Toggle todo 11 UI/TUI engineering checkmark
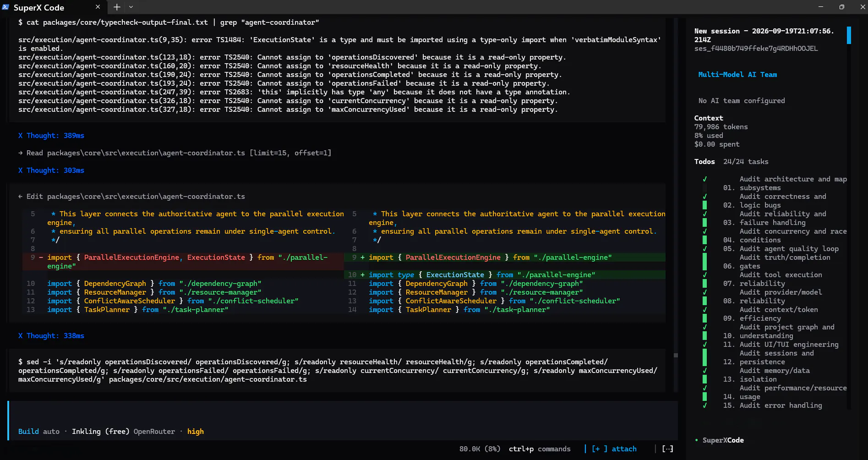 tap(704, 345)
